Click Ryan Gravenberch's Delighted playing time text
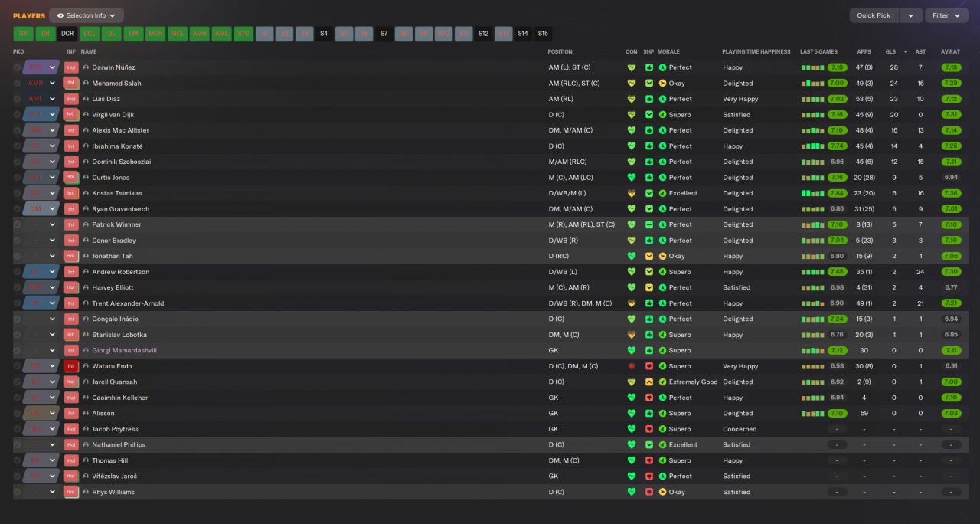This screenshot has height=524, width=980. (x=737, y=209)
